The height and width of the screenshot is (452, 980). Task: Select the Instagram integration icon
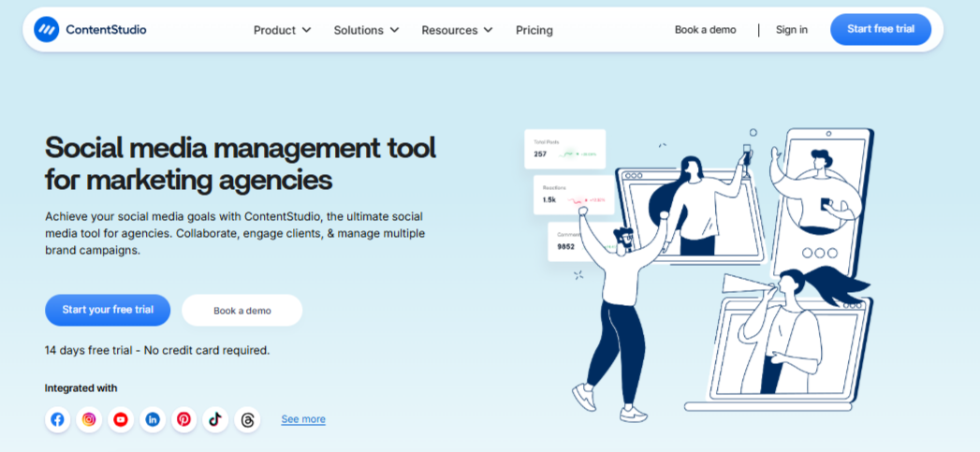(x=89, y=419)
